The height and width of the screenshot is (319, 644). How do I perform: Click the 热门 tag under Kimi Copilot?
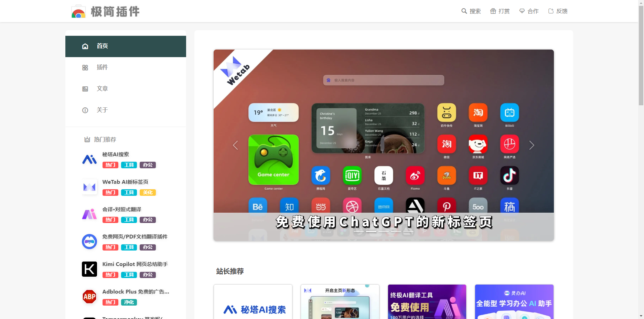pyautogui.click(x=110, y=275)
